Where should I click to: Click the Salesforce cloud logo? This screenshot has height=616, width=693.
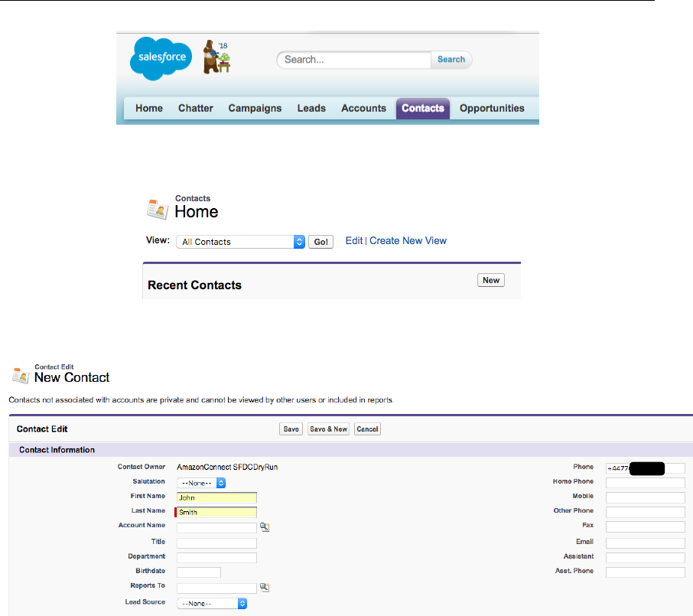[161, 59]
